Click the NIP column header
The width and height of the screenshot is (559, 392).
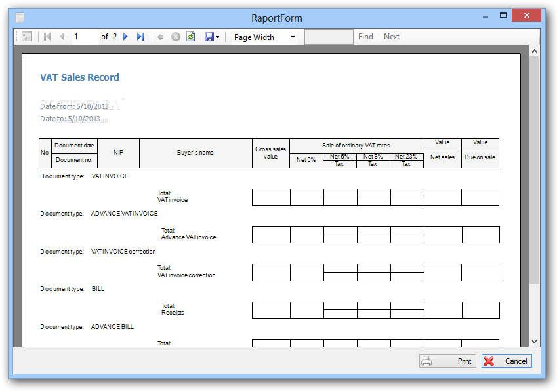(118, 153)
